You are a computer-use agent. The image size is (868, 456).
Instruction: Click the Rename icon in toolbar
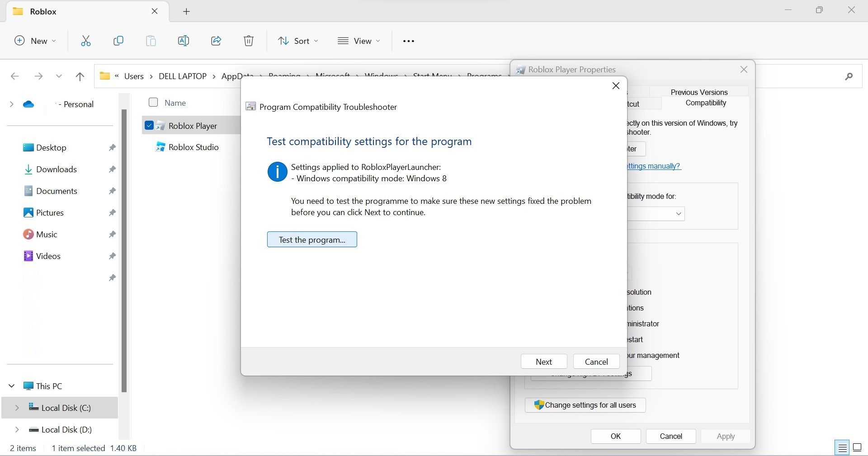[x=184, y=41]
